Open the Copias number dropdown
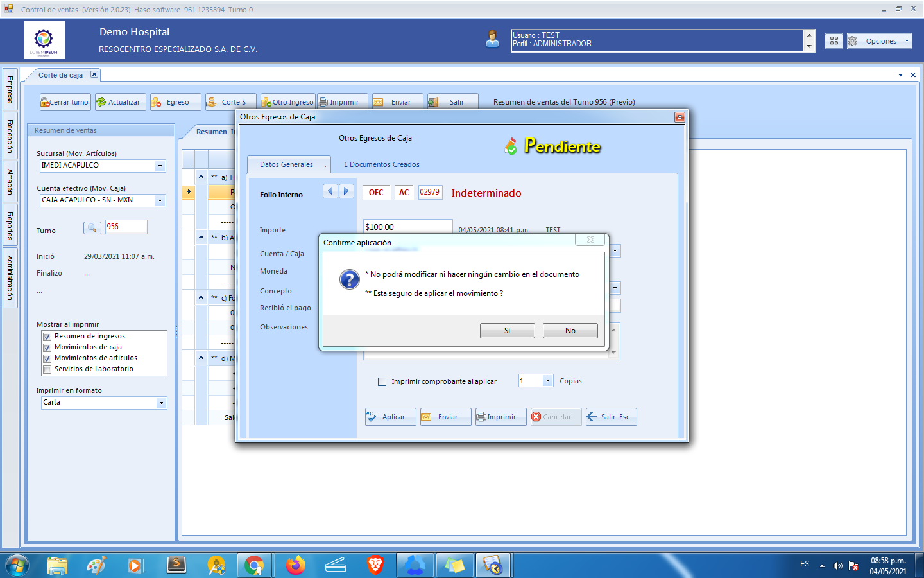This screenshot has height=578, width=924. point(547,381)
